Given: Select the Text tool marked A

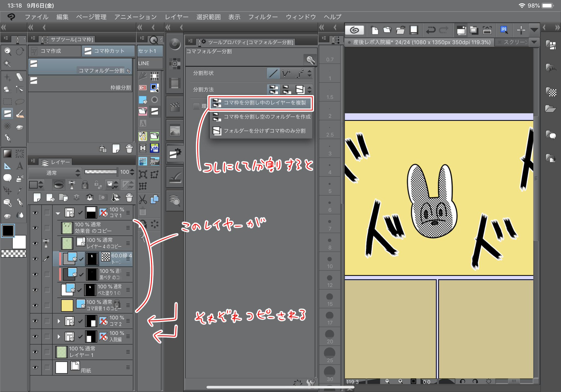Looking at the screenshot, I should point(19,166).
